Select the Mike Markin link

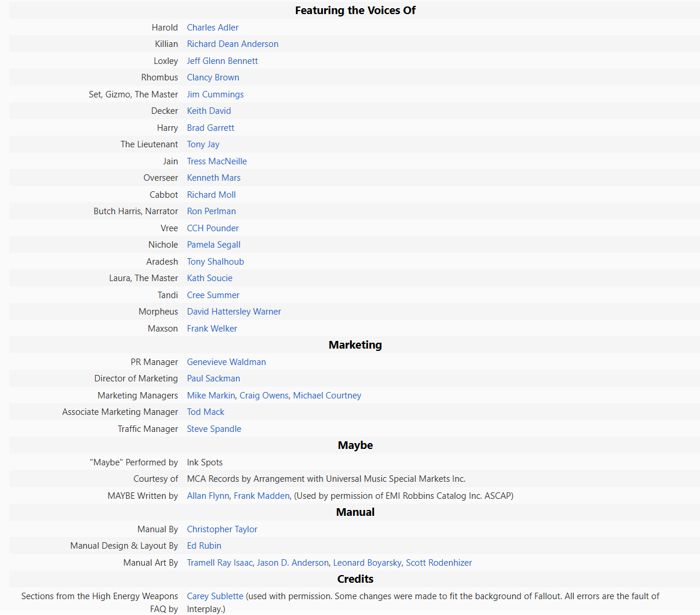coord(211,396)
